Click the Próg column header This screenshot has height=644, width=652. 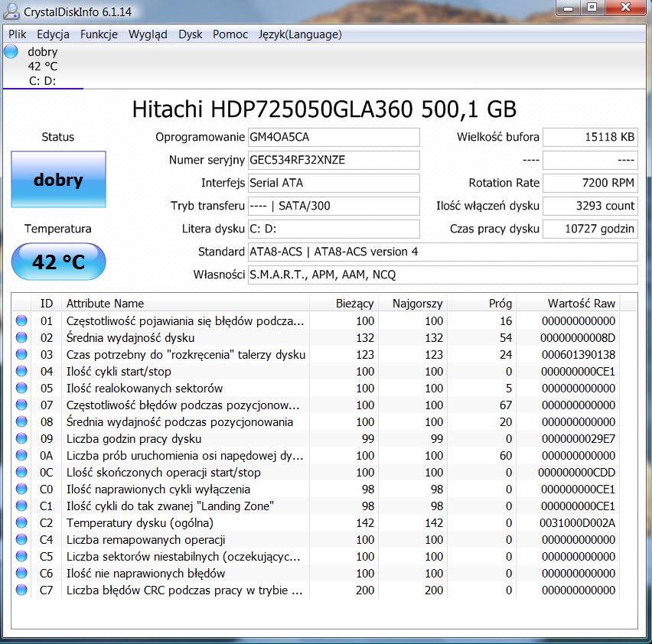[481, 304]
